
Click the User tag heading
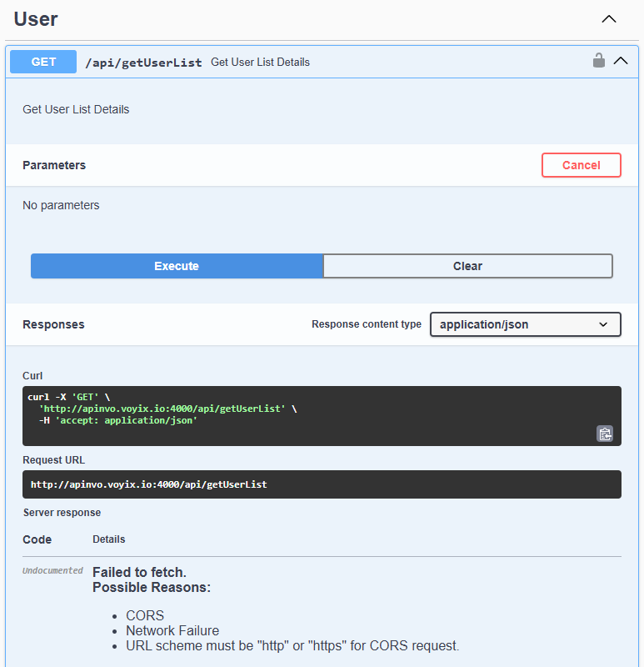(x=36, y=18)
